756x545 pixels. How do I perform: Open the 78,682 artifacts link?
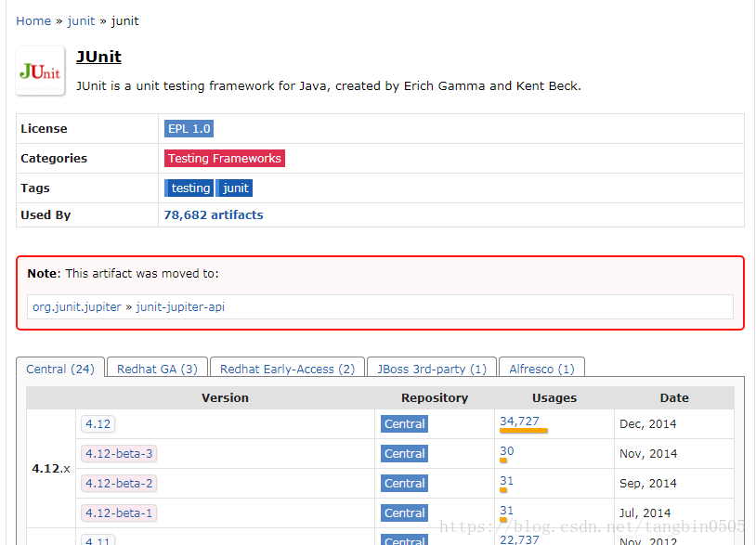click(214, 214)
